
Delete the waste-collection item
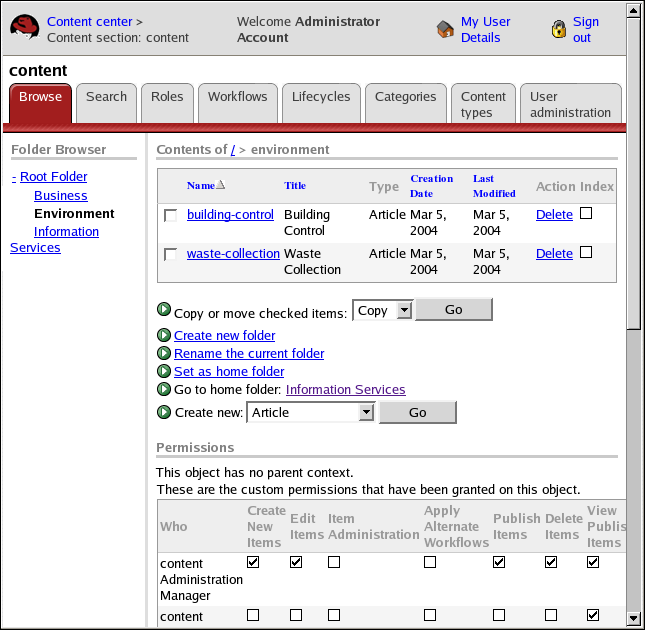554,253
